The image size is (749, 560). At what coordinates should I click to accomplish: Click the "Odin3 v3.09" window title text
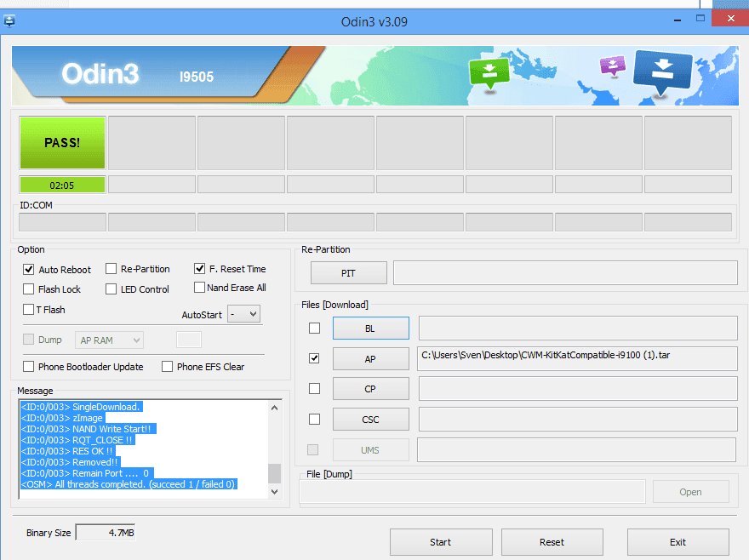coord(374,22)
